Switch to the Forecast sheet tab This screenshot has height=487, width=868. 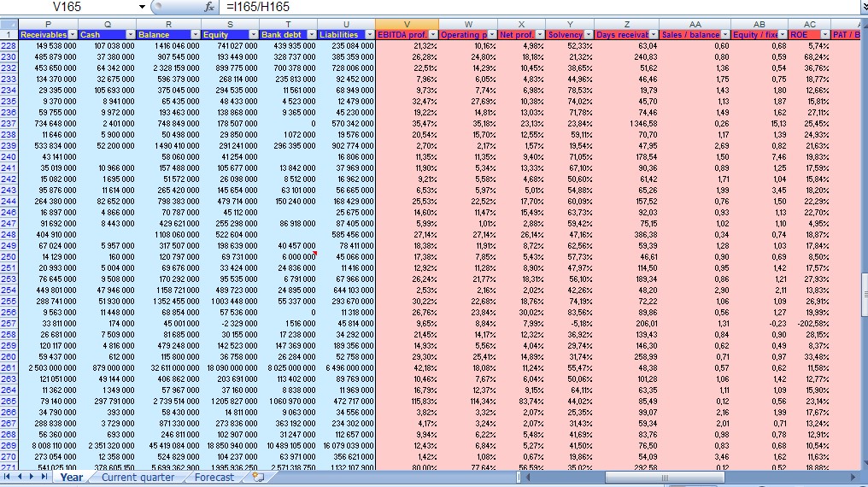pyautogui.click(x=214, y=477)
